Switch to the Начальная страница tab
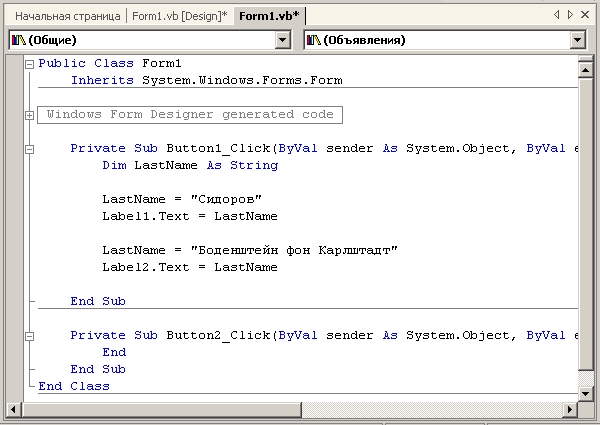The image size is (600, 425). point(67,16)
